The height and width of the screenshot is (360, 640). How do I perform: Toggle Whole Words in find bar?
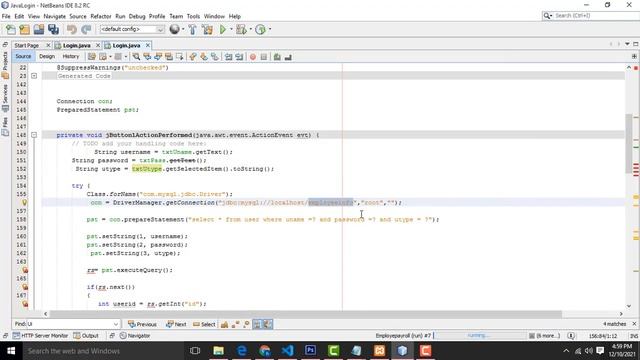tap(236, 324)
